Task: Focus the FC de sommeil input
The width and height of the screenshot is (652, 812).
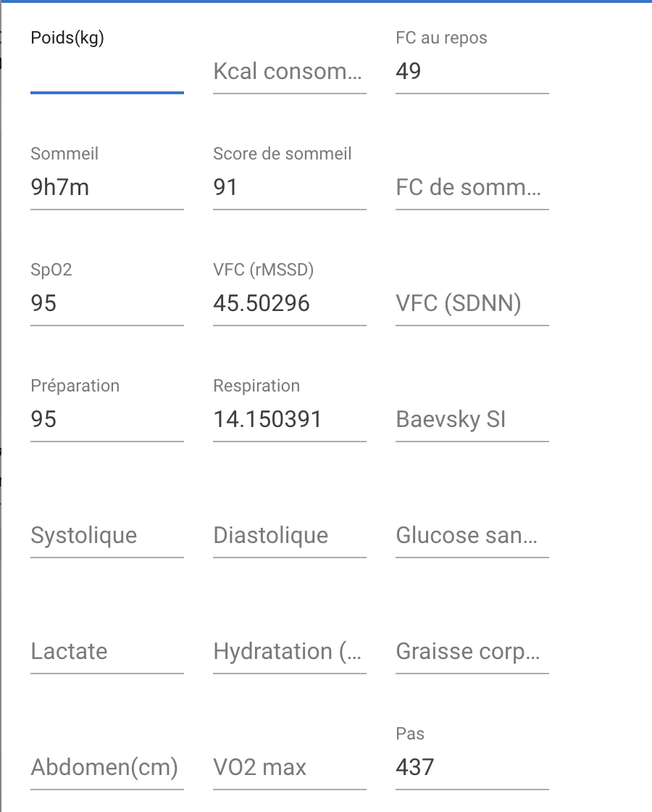Action: (x=472, y=188)
